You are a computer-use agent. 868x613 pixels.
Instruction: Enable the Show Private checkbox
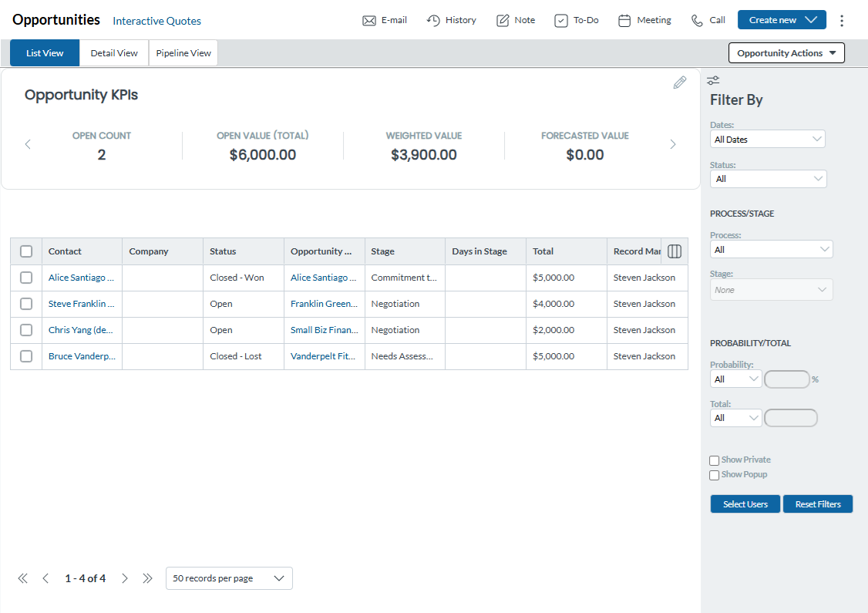click(x=714, y=461)
